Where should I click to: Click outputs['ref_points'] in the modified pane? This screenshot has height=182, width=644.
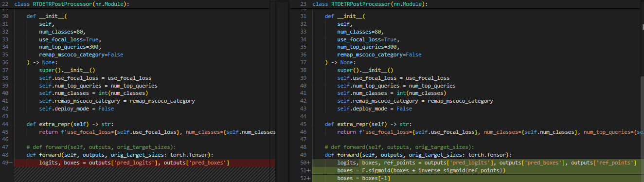[603, 163]
